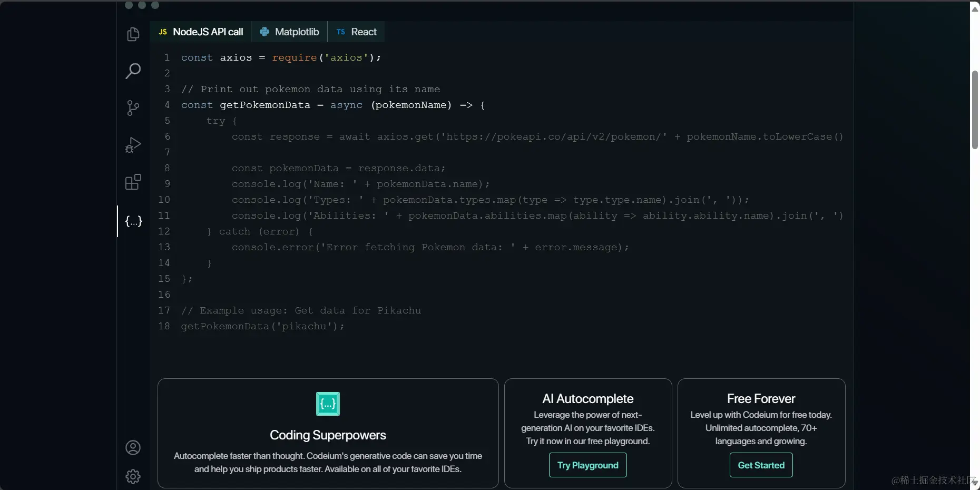Click the Codeium logo above Coding Superpowers
The width and height of the screenshot is (980, 490).
pos(328,404)
